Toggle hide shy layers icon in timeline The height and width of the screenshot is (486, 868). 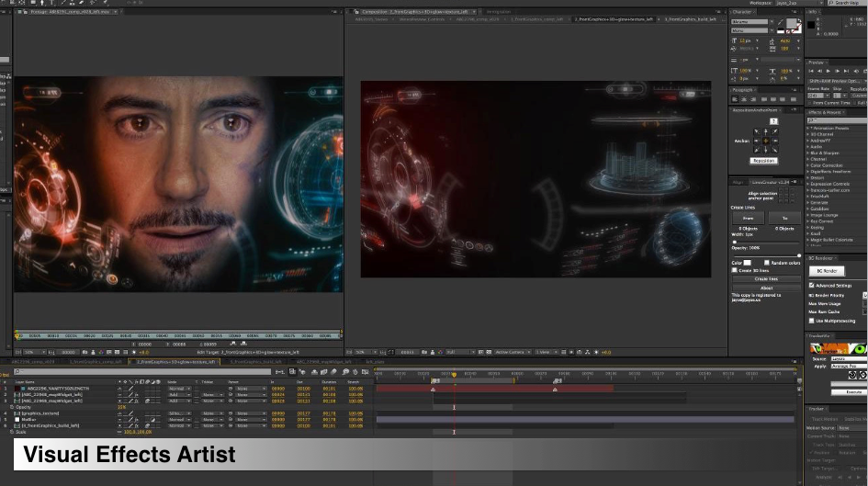coord(314,372)
